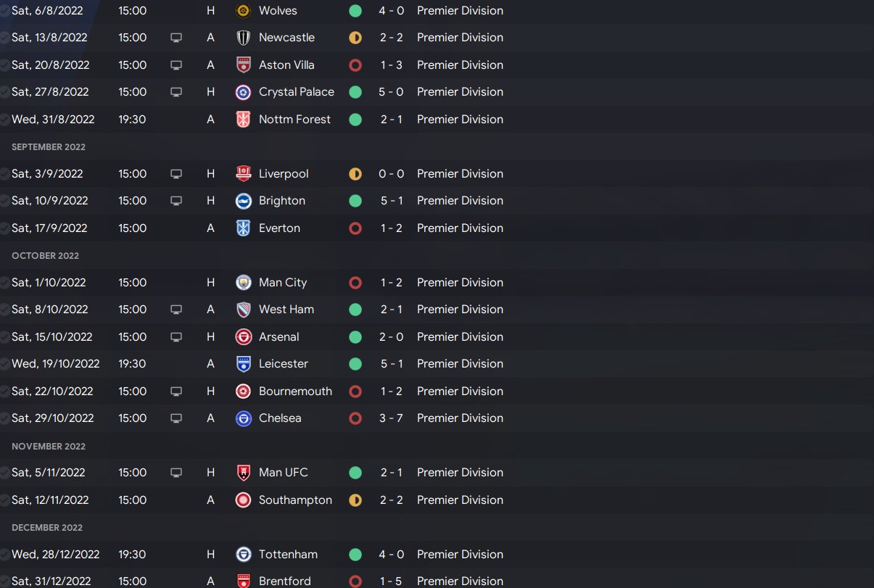
Task: Toggle the checkmark beside Sat, 10/9/2022
Action: click(x=4, y=201)
